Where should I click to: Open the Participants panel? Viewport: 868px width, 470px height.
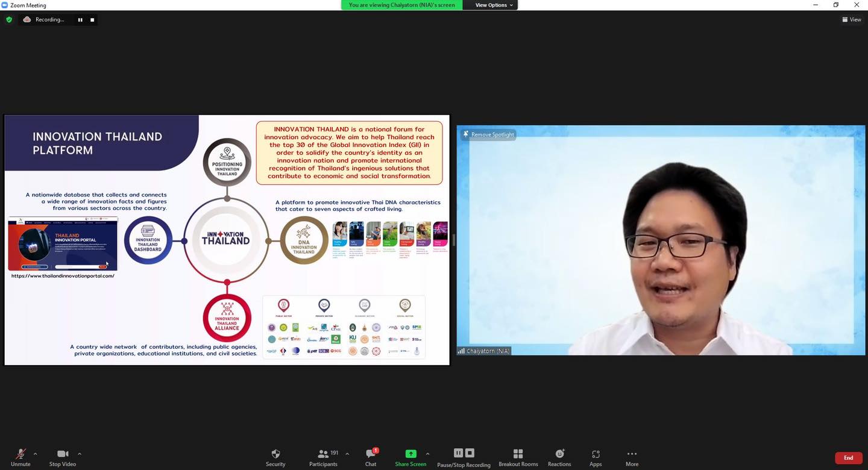tap(323, 457)
